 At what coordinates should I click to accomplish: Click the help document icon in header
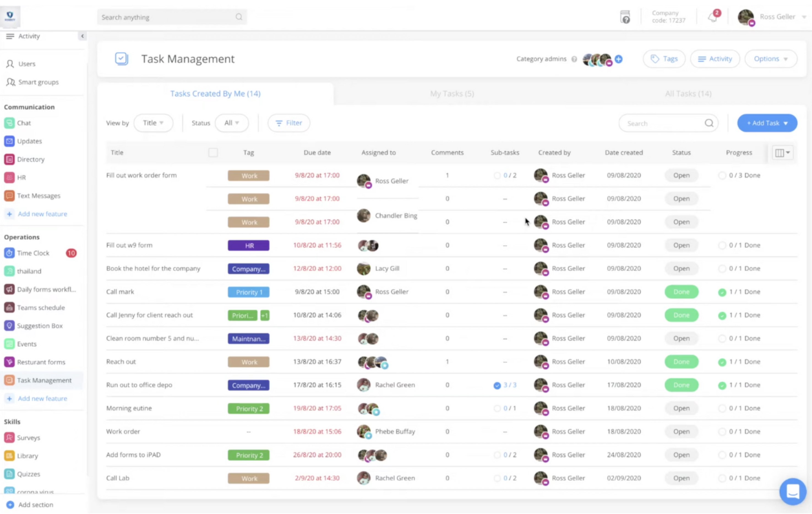[x=625, y=17]
